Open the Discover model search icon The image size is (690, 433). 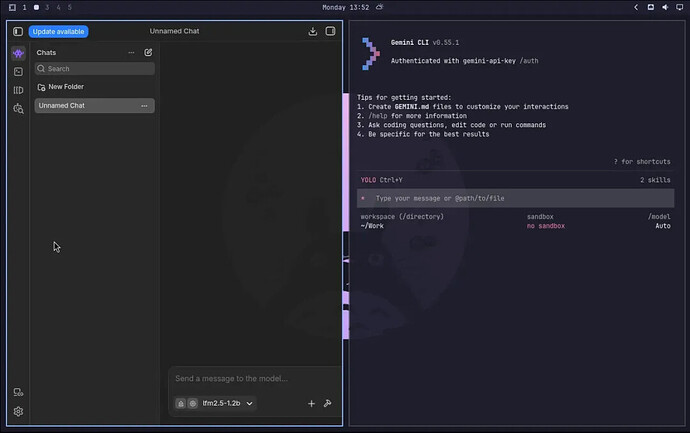coord(18,109)
